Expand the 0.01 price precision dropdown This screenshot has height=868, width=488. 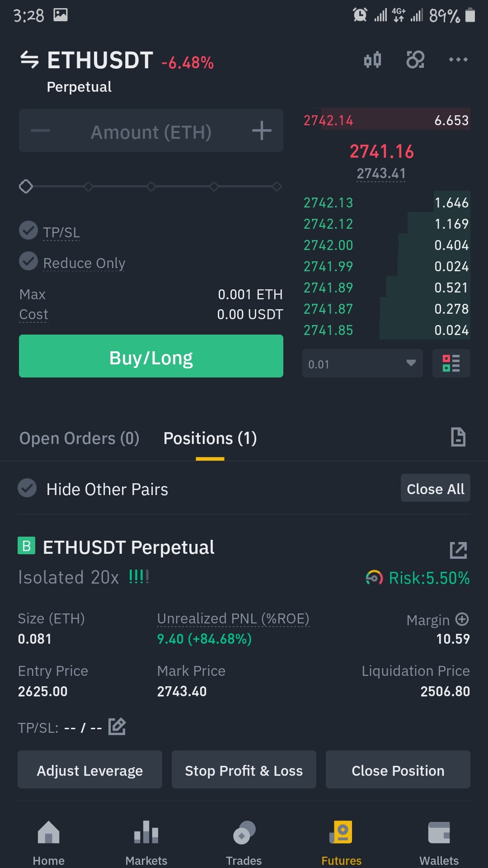tap(362, 363)
